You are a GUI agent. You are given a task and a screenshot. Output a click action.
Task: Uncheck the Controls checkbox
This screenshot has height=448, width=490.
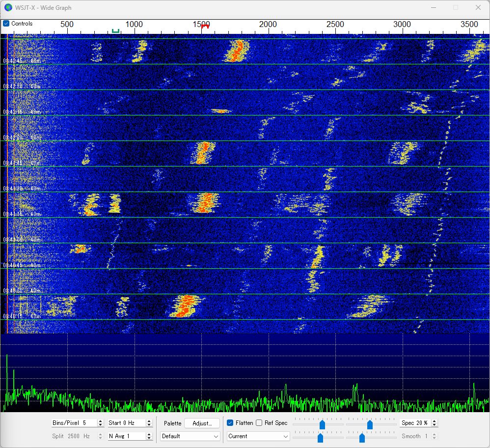pos(6,24)
